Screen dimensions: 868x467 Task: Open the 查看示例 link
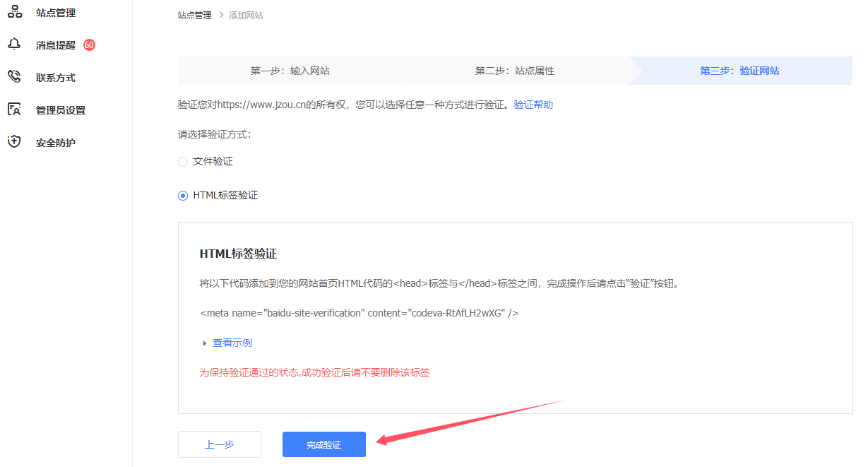pyautogui.click(x=232, y=343)
